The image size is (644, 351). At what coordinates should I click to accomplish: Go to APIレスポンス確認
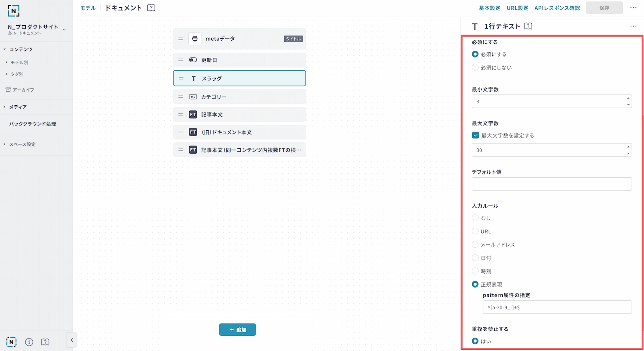pos(557,8)
